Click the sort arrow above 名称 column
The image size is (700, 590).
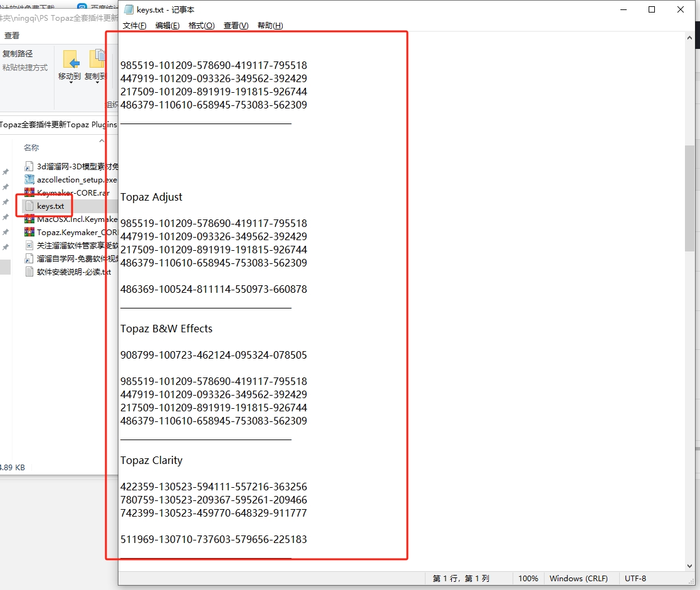pyautogui.click(x=102, y=141)
